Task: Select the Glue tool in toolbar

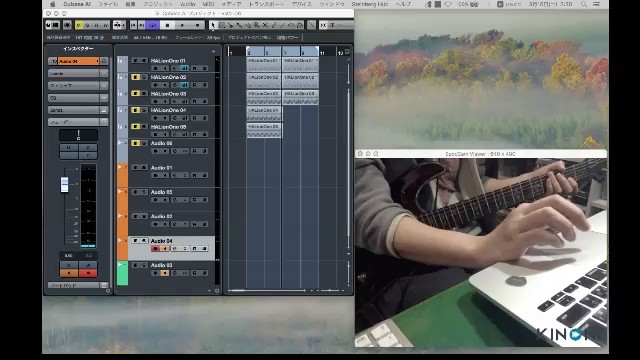Action: tap(239, 25)
